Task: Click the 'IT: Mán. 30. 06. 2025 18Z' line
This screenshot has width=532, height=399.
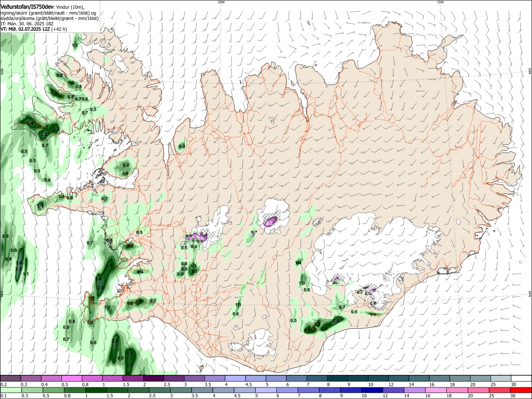Action: tap(27, 24)
